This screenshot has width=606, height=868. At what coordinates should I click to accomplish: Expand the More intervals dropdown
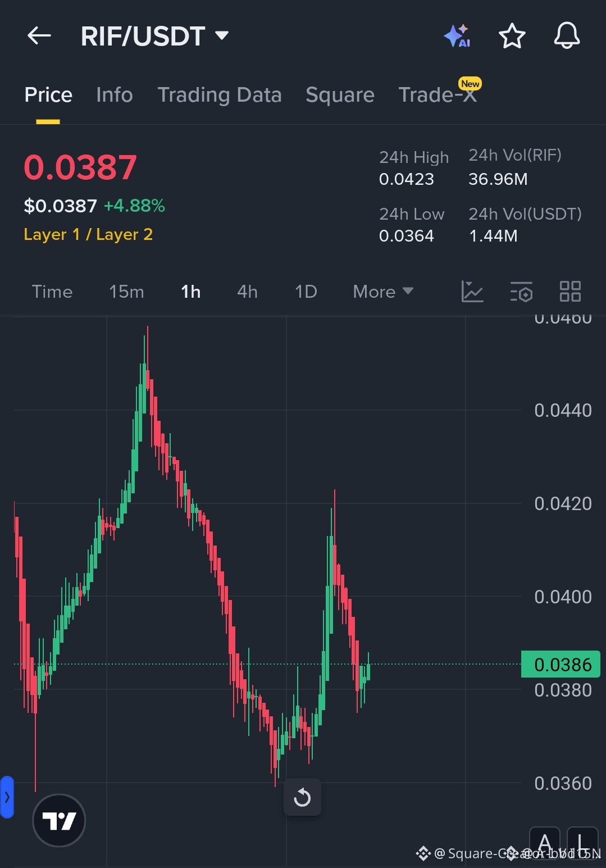click(383, 292)
